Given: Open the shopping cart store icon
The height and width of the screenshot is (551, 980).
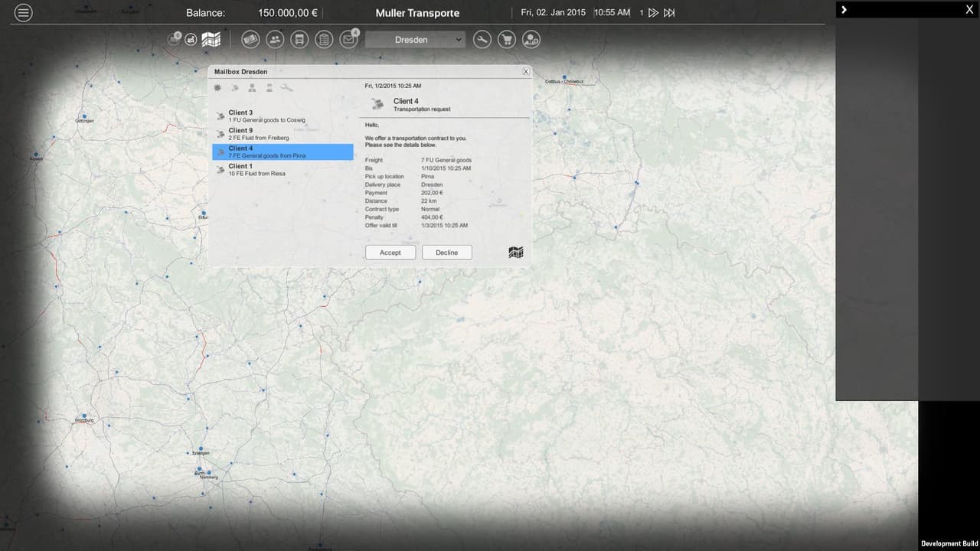Looking at the screenshot, I should [x=506, y=39].
